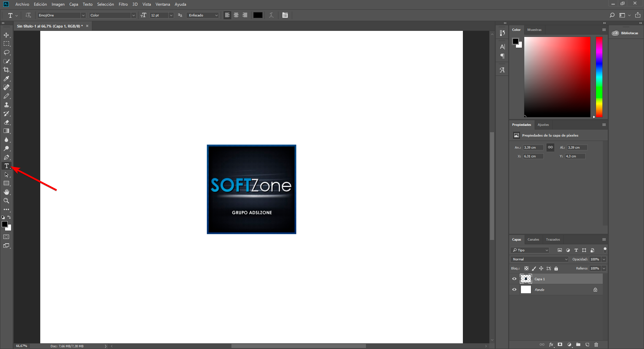Click the text color swatch in options bar
Image resolution: width=644 pixels, height=349 pixels.
[258, 15]
